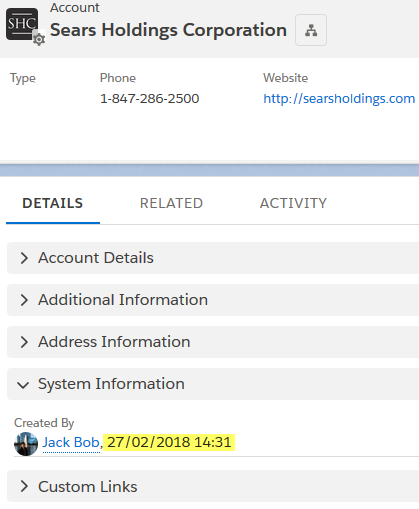419x509 pixels.
Task: Switch to the Activity tab
Action: point(293,203)
